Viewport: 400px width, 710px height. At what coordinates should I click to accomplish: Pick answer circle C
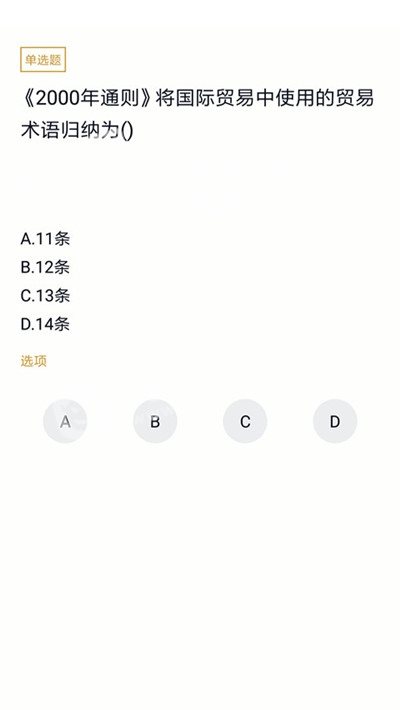(x=245, y=421)
